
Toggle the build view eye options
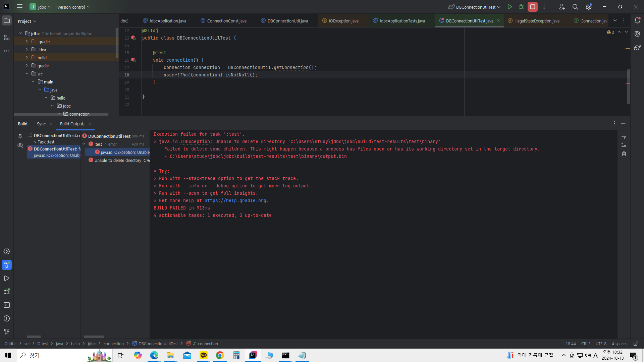tap(20, 145)
